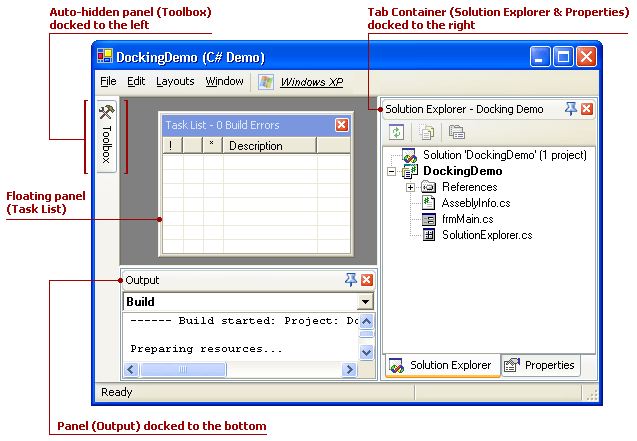The image size is (637, 441).
Task: Click the form icon beside frmMain.cs
Action: pos(428,220)
